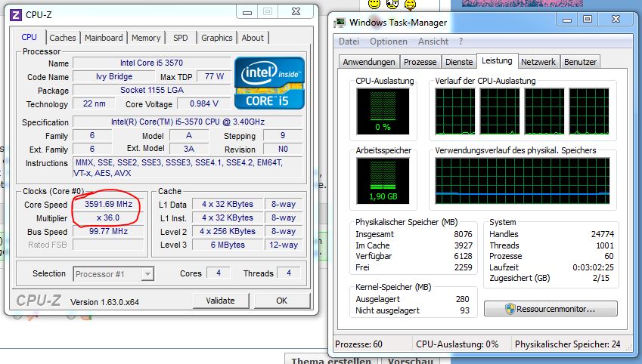This screenshot has width=642, height=364.
Task: Click the Vorschau button
Action: point(411,360)
